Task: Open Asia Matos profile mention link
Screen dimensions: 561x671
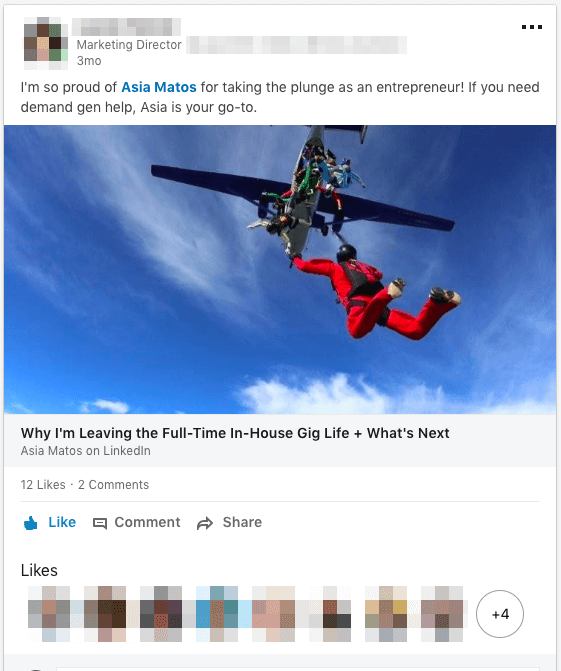Action: pyautogui.click(x=159, y=87)
